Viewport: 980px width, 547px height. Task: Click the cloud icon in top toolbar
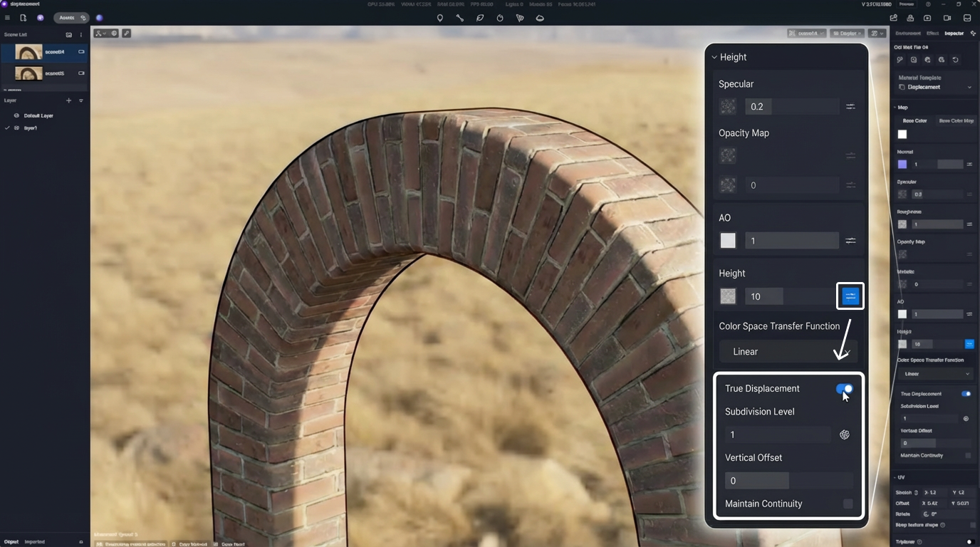coord(540,18)
